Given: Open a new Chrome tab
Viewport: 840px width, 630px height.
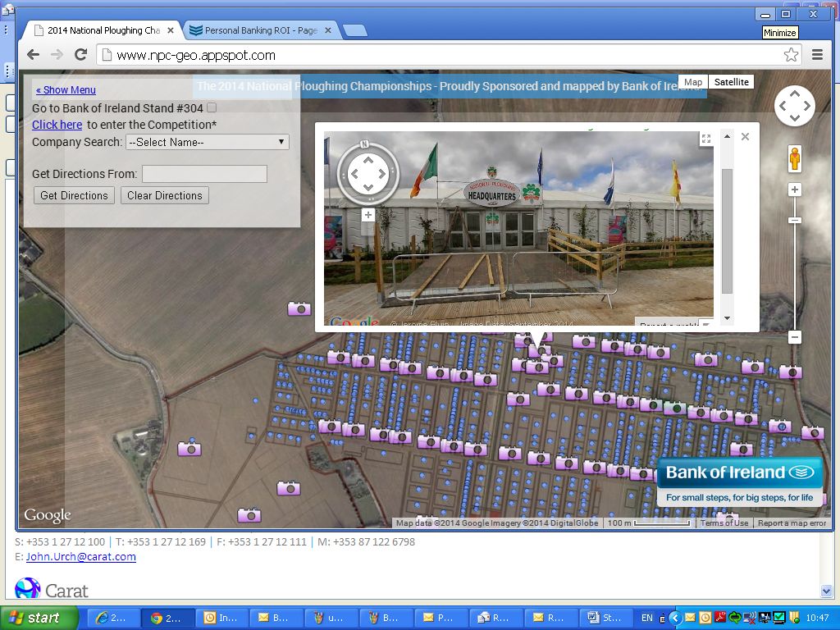Looking at the screenshot, I should point(355,30).
